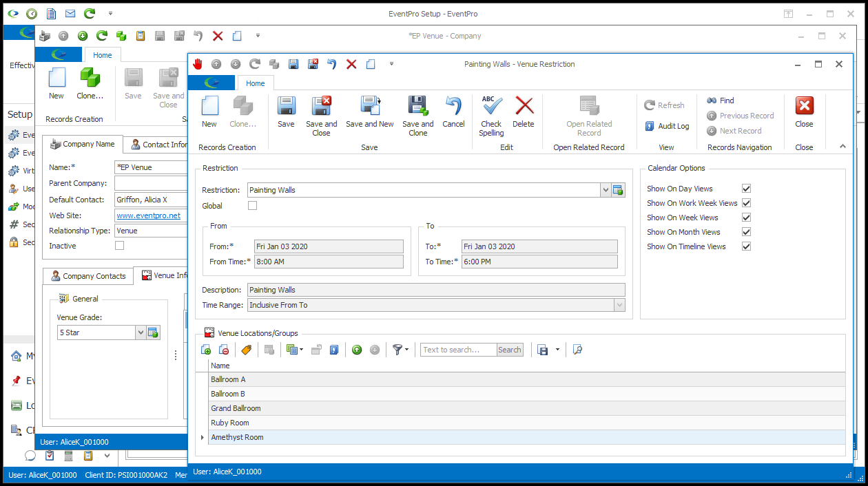Click the Delete ribbon button

coord(524,112)
